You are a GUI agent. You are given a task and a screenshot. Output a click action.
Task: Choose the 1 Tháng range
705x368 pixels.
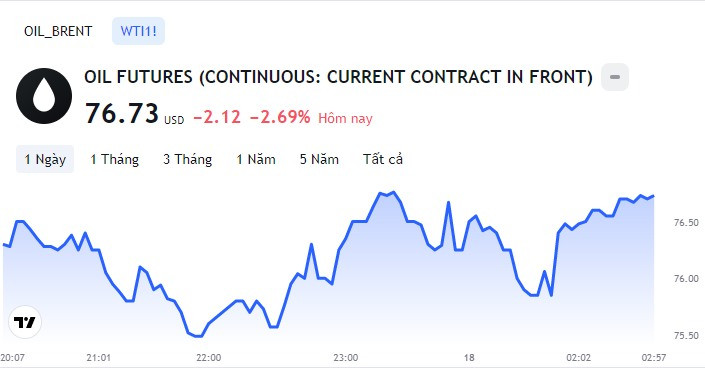point(115,159)
